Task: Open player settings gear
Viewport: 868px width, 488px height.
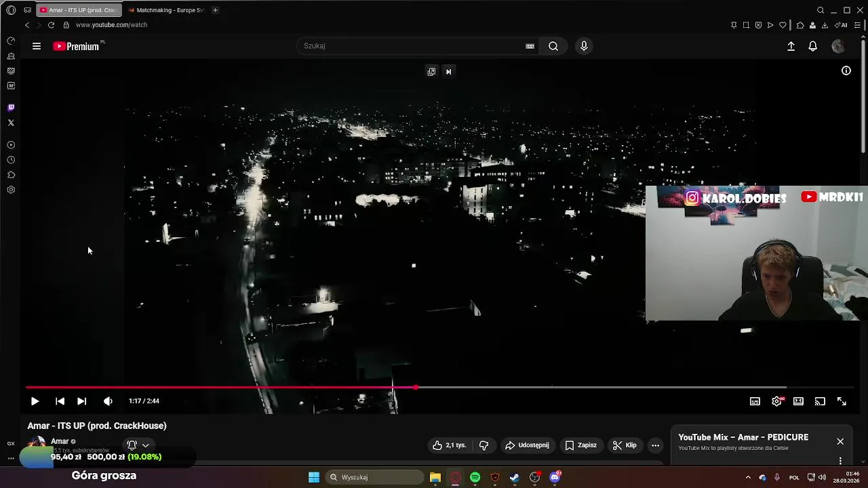Action: click(x=776, y=401)
